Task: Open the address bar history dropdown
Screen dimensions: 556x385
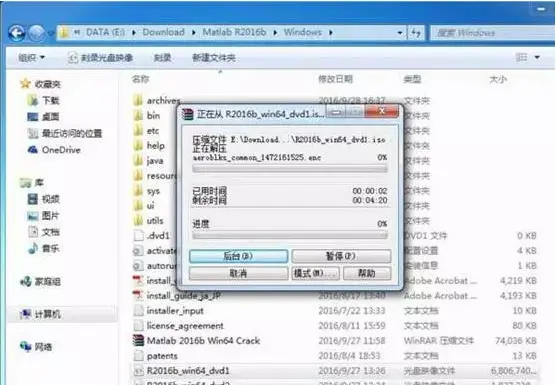Action: 400,33
